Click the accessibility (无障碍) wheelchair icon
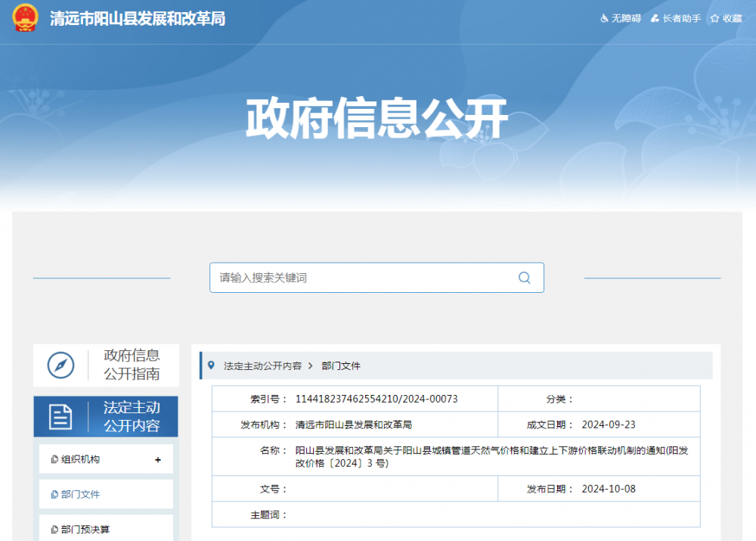This screenshot has width=756, height=541. click(603, 18)
